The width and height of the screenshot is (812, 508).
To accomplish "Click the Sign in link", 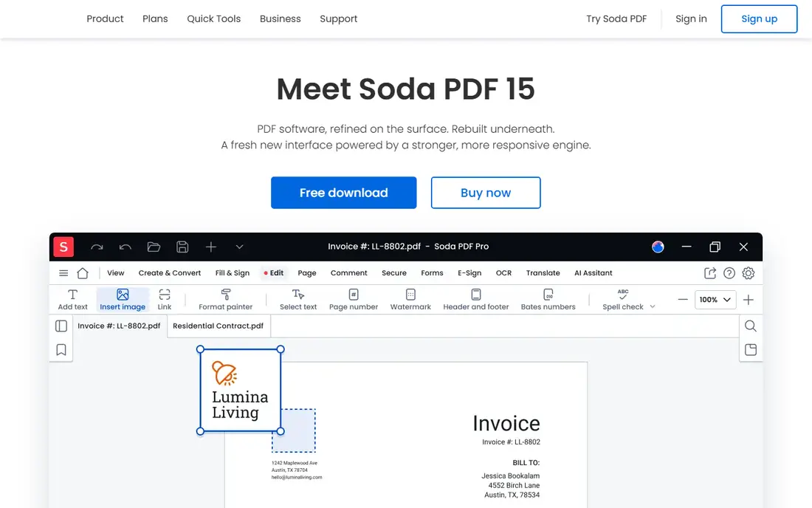I will (691, 19).
